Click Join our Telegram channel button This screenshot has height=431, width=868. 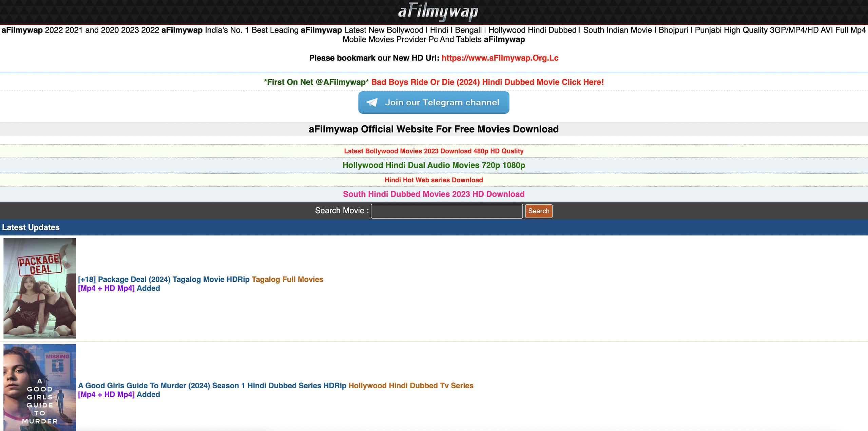433,102
